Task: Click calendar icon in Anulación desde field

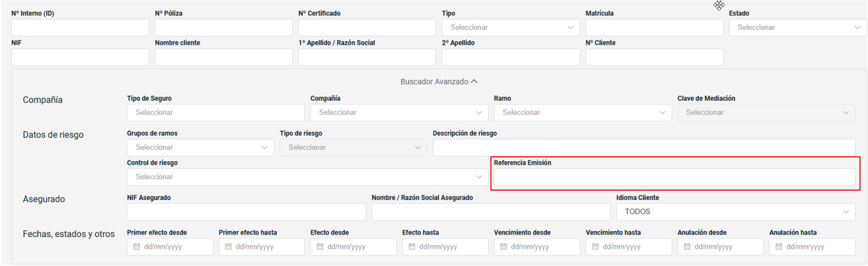Action: pyautogui.click(x=687, y=247)
